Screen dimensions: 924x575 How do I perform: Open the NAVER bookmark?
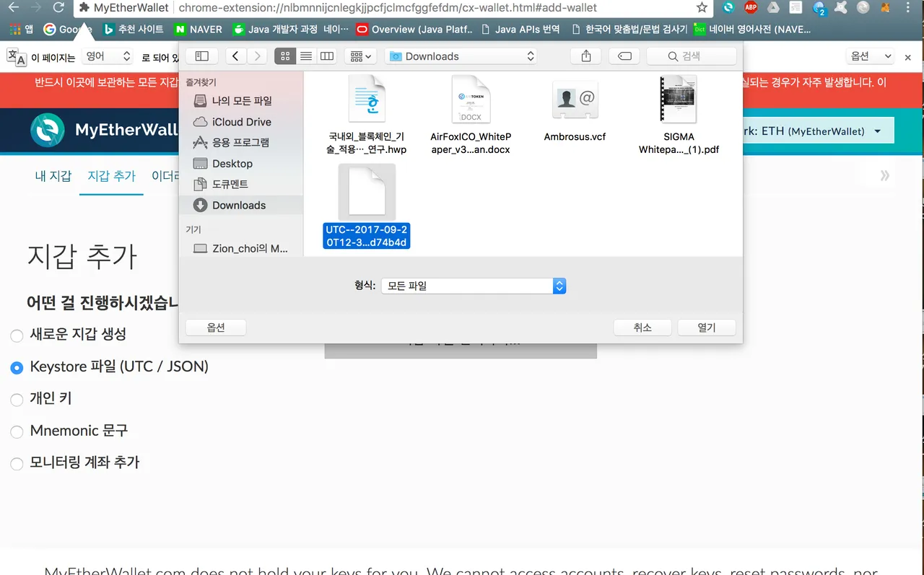point(199,30)
